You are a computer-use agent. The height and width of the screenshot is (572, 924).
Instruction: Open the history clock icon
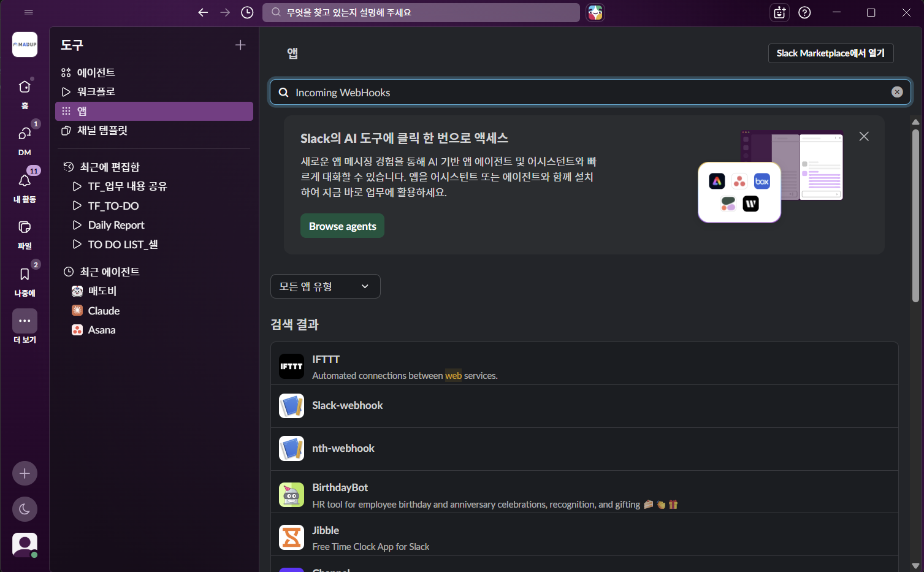[247, 12]
